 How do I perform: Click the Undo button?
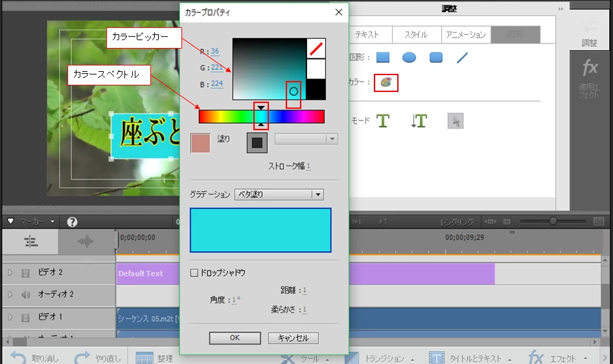pyautogui.click(x=34, y=358)
